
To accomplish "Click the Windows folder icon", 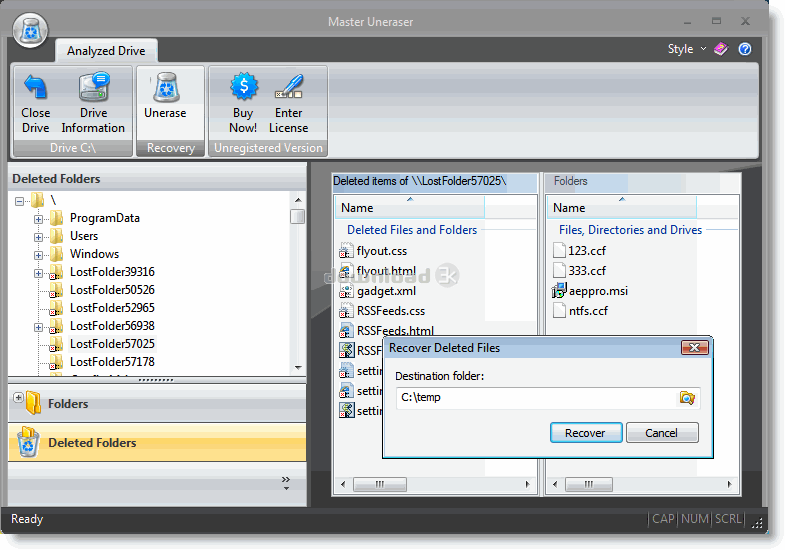I will pos(56,254).
